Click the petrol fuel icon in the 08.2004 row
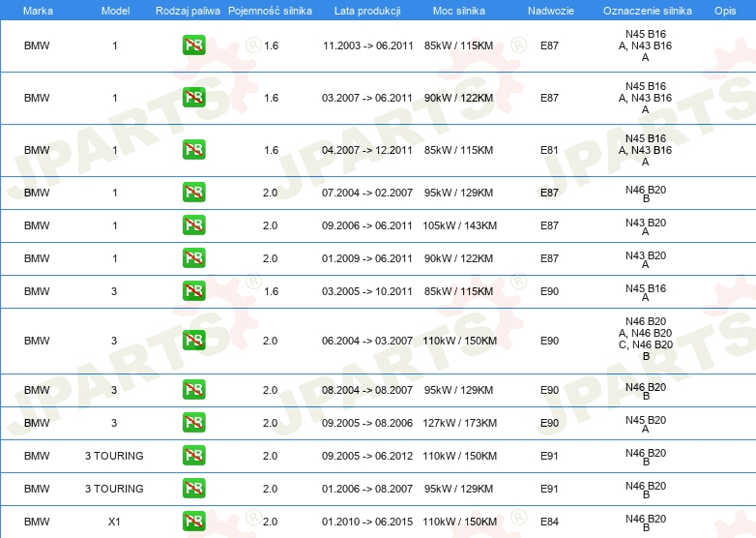The image size is (756, 538). [193, 389]
